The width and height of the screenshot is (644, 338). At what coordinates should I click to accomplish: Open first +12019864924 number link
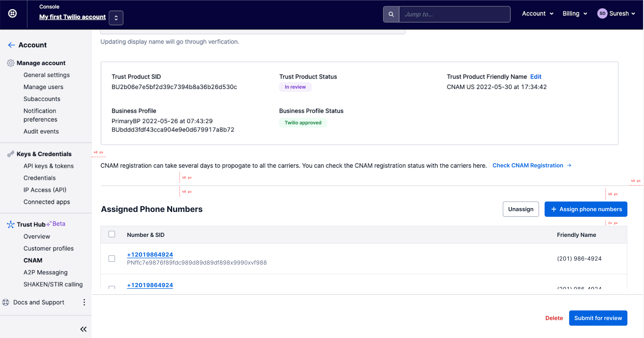point(150,255)
